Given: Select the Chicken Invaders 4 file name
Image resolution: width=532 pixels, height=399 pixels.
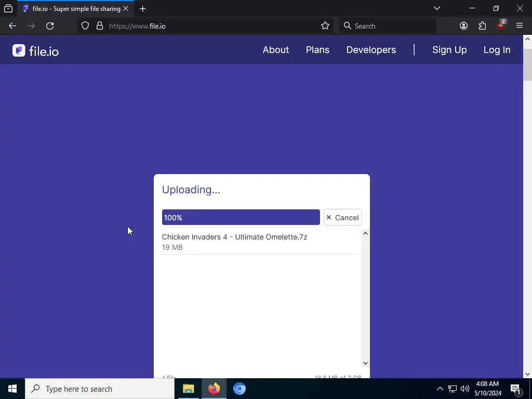Looking at the screenshot, I should pos(234,237).
